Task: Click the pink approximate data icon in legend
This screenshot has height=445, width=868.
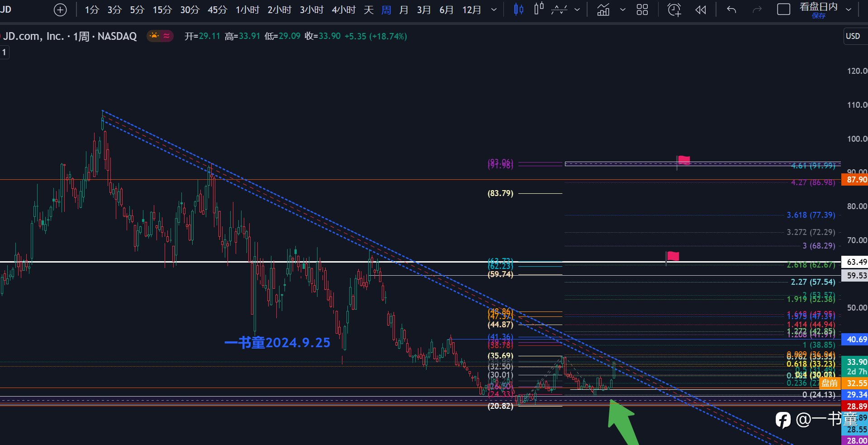Action: 166,36
